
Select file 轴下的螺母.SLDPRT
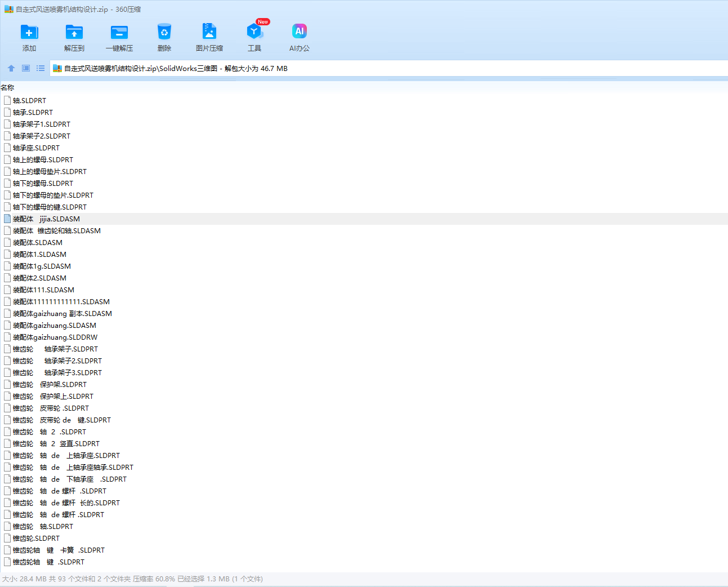point(43,183)
